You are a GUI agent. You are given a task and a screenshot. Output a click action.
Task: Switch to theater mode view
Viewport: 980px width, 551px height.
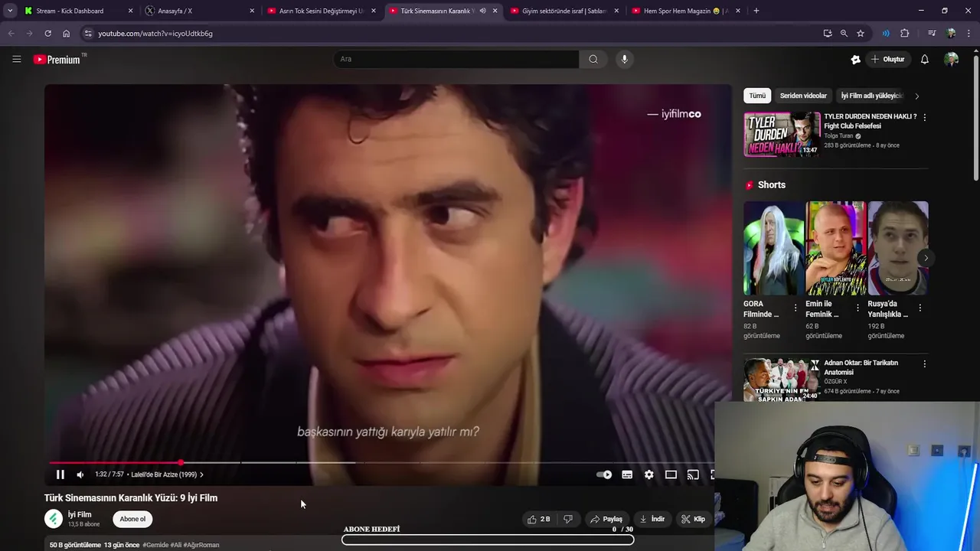(x=671, y=474)
